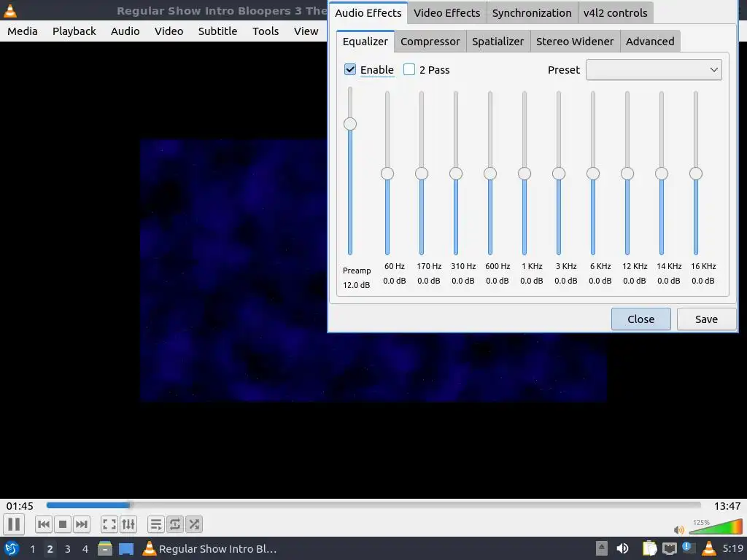Open the Subtitle menu
Image resolution: width=747 pixels, height=560 pixels.
[x=217, y=31]
